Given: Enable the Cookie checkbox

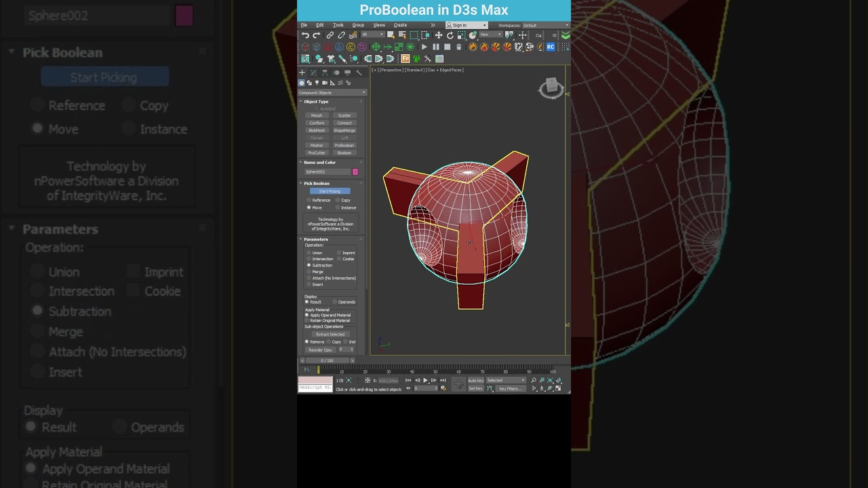Looking at the screenshot, I should click(x=345, y=259).
